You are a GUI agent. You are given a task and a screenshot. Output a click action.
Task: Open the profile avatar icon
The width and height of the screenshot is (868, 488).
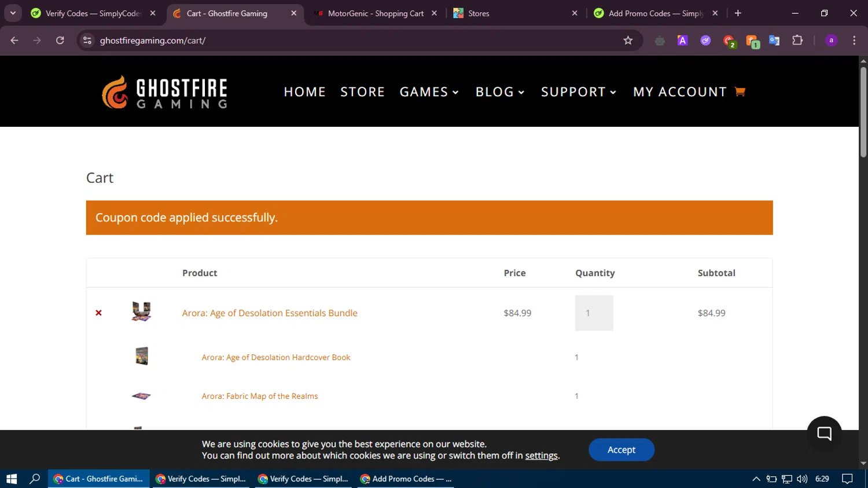(x=831, y=41)
